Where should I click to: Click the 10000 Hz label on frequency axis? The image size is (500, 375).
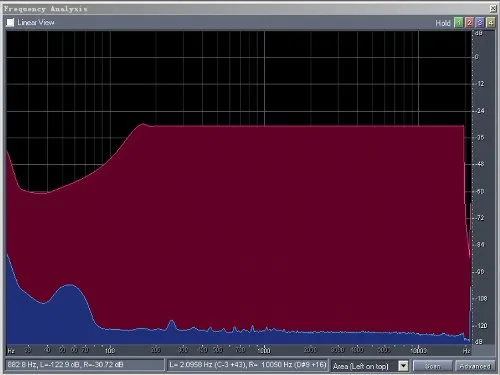pos(419,351)
